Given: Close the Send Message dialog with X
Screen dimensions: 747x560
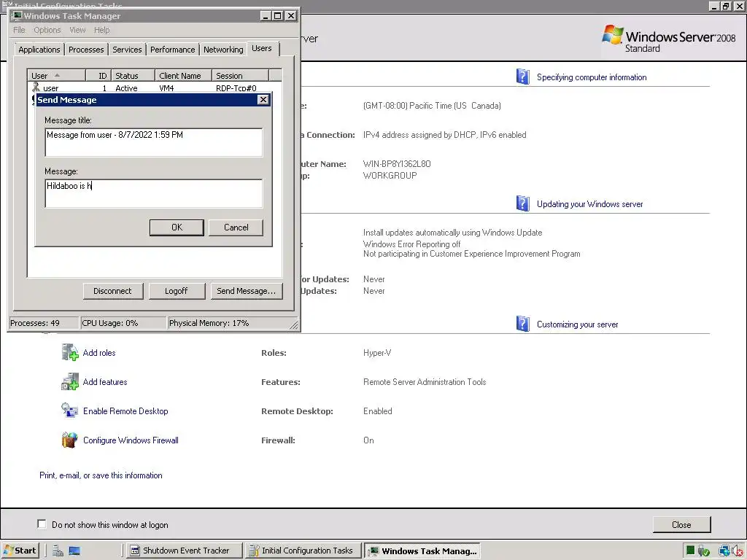Looking at the screenshot, I should 263,99.
